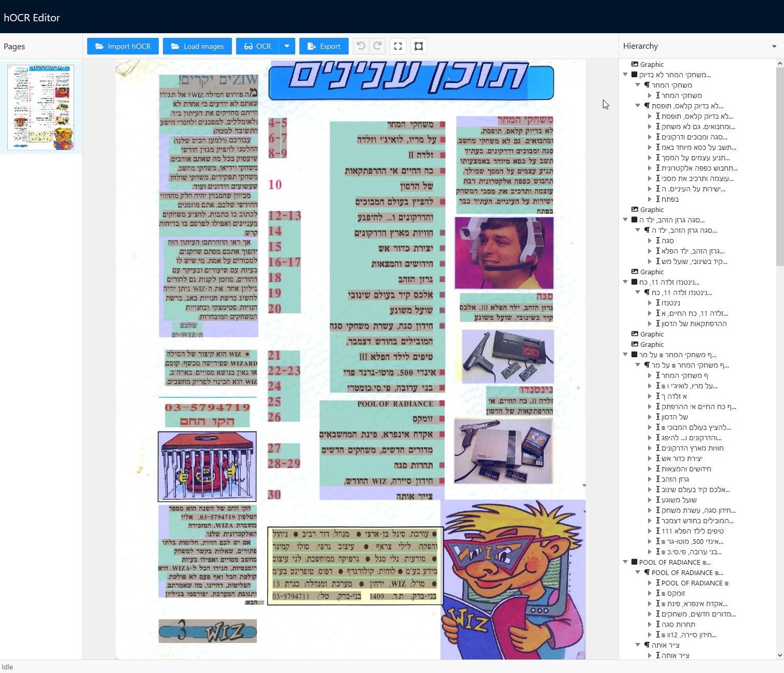Image resolution: width=784 pixels, height=673 pixels.
Task: Collapse the POOL OF RADIANCE block
Action: pos(626,562)
